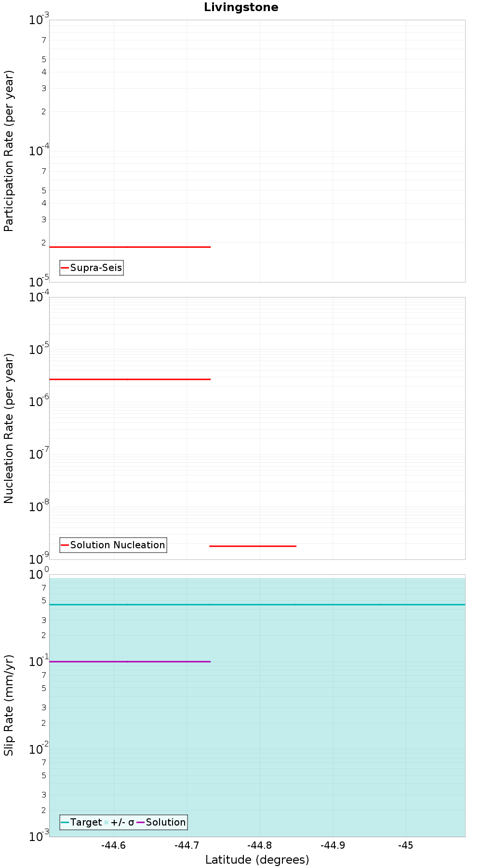Click the Slip Rate (mm/yr) axis label
This screenshot has width=482, height=868.
pyautogui.click(x=9, y=705)
